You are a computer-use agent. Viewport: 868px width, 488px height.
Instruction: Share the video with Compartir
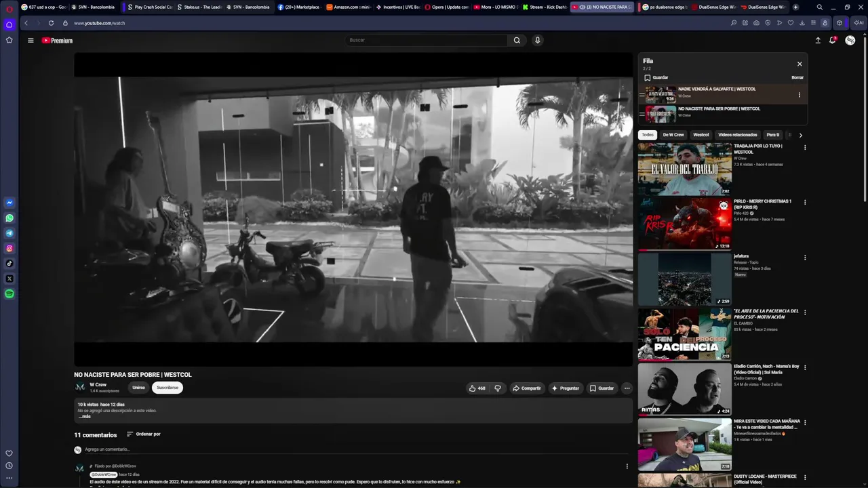[527, 388]
